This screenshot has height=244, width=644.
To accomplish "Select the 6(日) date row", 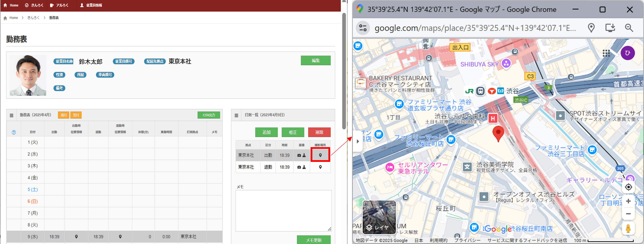I will pos(33,201).
